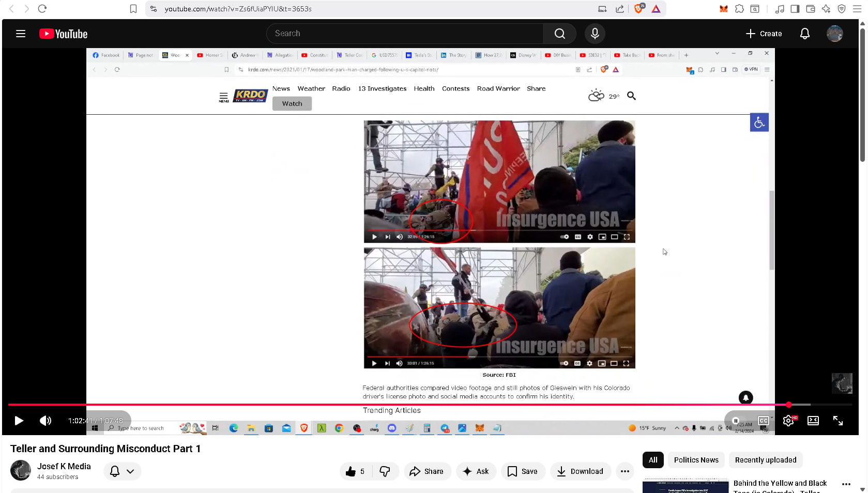
Task: Toggle closed captions CC button
Action: point(763,421)
